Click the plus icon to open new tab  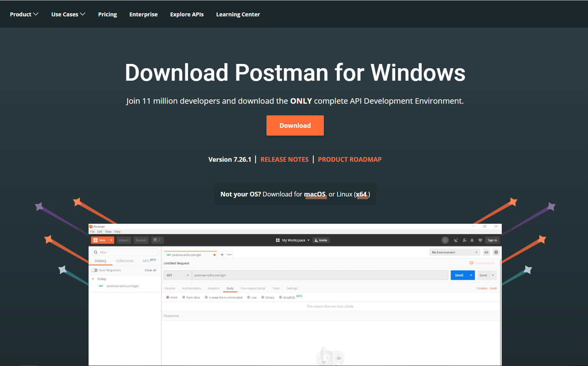[222, 255]
